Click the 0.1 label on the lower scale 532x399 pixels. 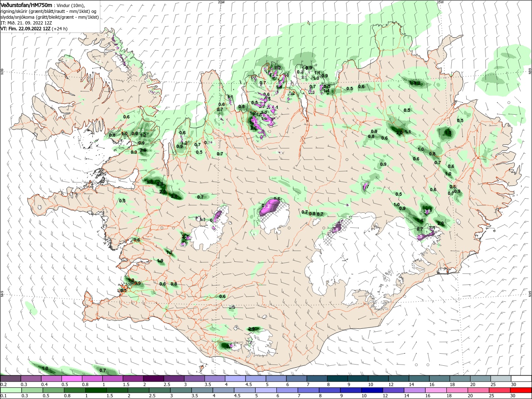click(x=3, y=396)
